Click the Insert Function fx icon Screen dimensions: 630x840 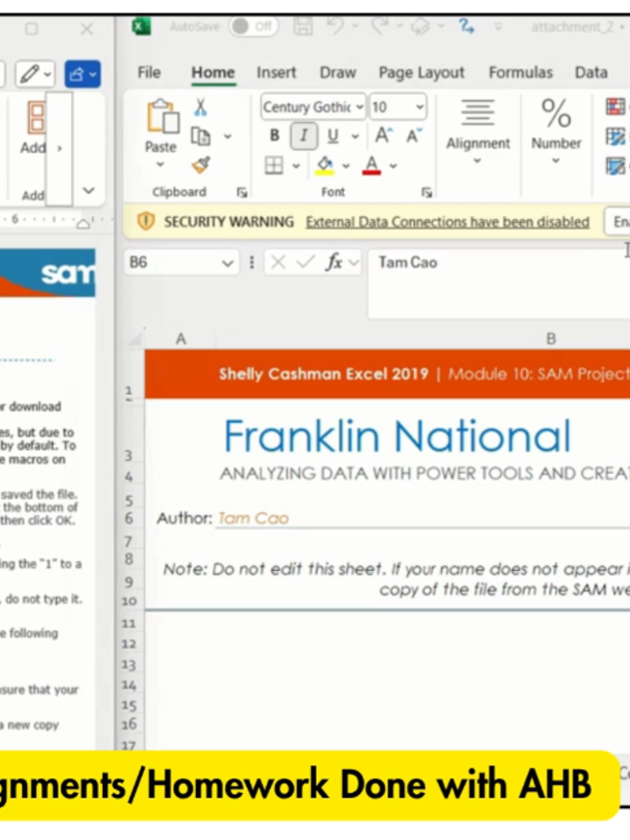(x=334, y=262)
